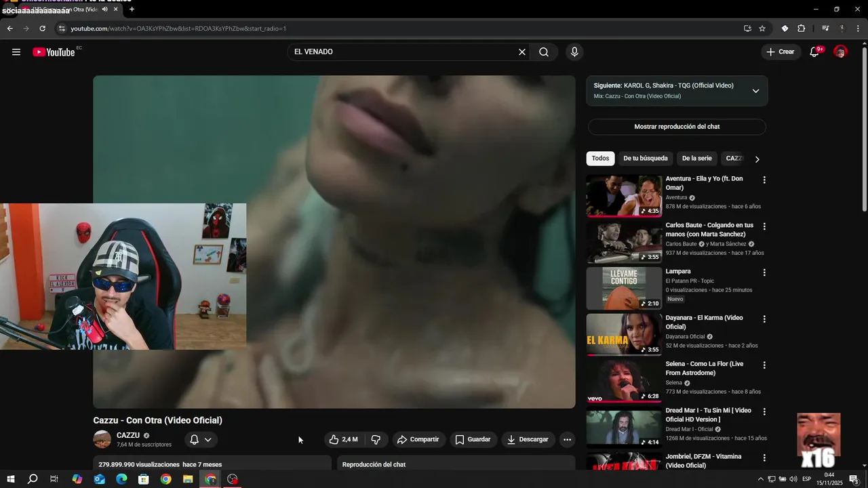Click Jombriel, DFZM - Vitamina title

[x=703, y=461]
